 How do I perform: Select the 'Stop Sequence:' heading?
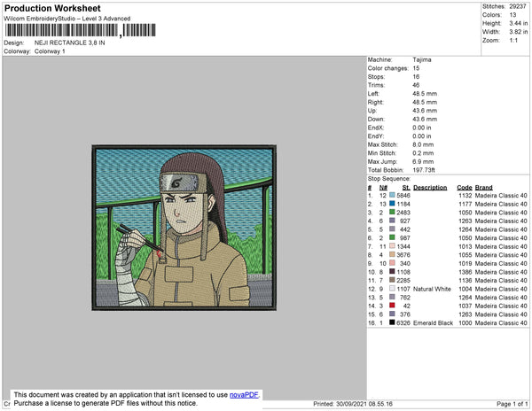pos(389,179)
